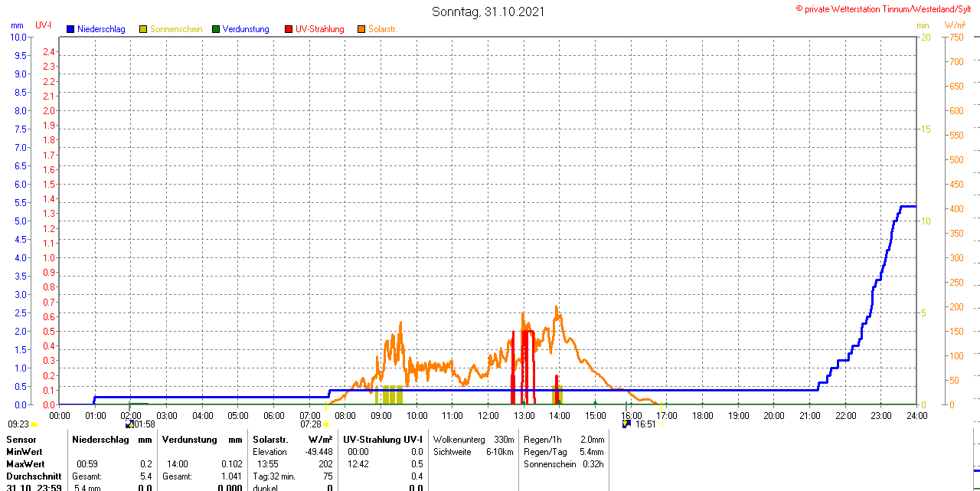Click the moon icon beside 01:58
The image size is (980, 491).
coord(129,424)
